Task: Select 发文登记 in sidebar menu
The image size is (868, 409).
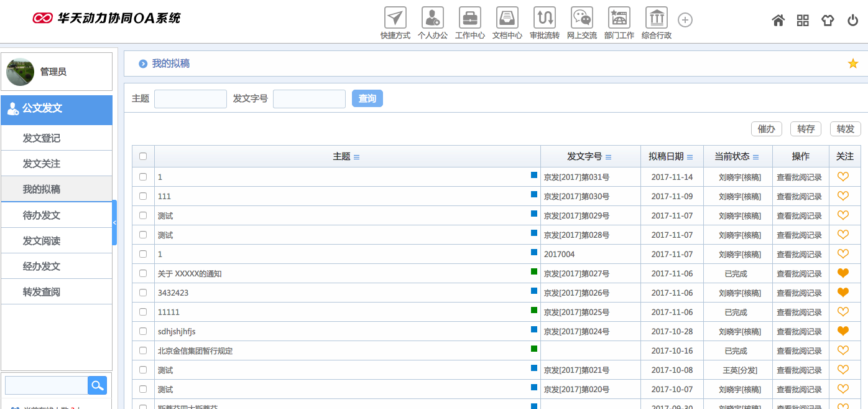Action: [x=42, y=138]
